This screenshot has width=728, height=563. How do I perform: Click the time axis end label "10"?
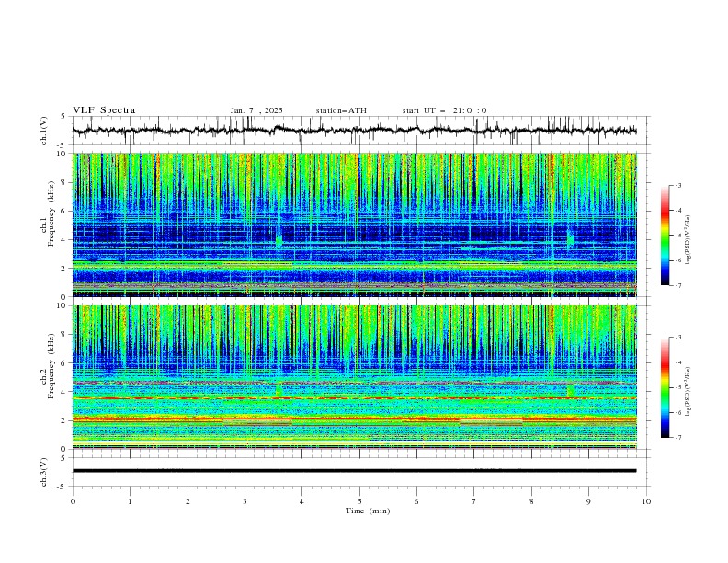tap(646, 501)
